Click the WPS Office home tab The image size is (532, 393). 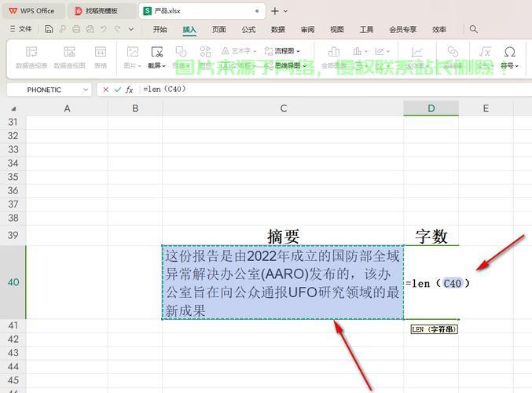point(31,11)
